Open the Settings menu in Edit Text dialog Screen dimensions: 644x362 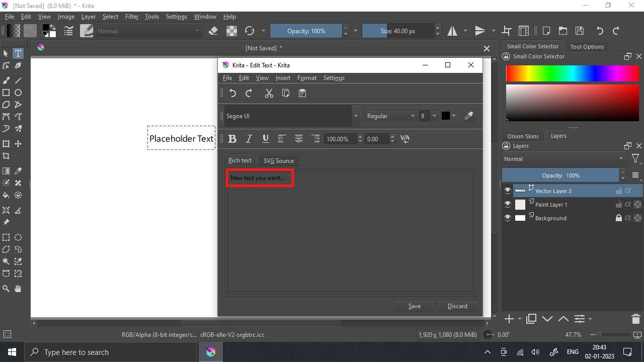pyautogui.click(x=334, y=78)
